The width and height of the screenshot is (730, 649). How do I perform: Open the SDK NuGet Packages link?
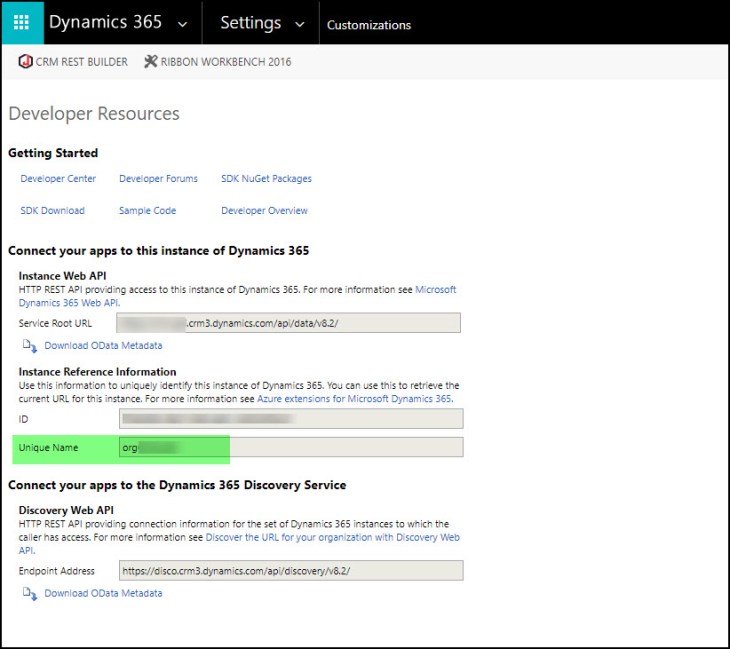(x=266, y=179)
